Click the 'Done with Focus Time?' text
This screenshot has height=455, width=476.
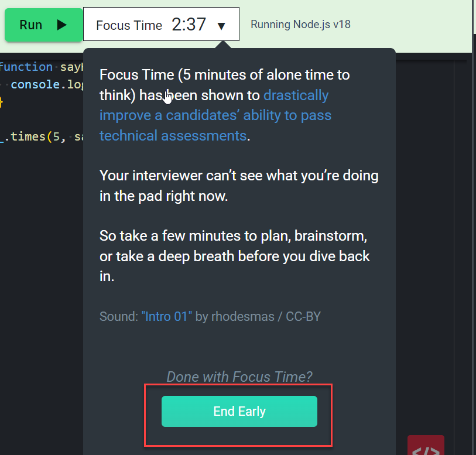(239, 377)
